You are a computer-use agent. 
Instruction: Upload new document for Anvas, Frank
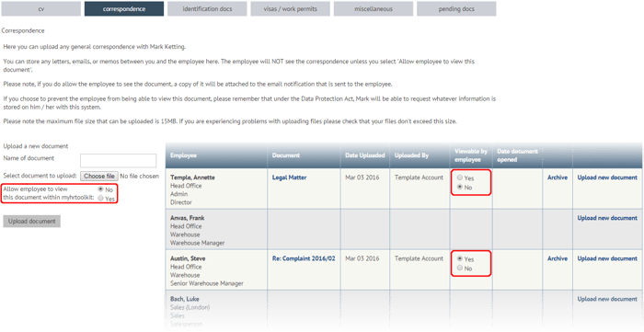(x=607, y=218)
